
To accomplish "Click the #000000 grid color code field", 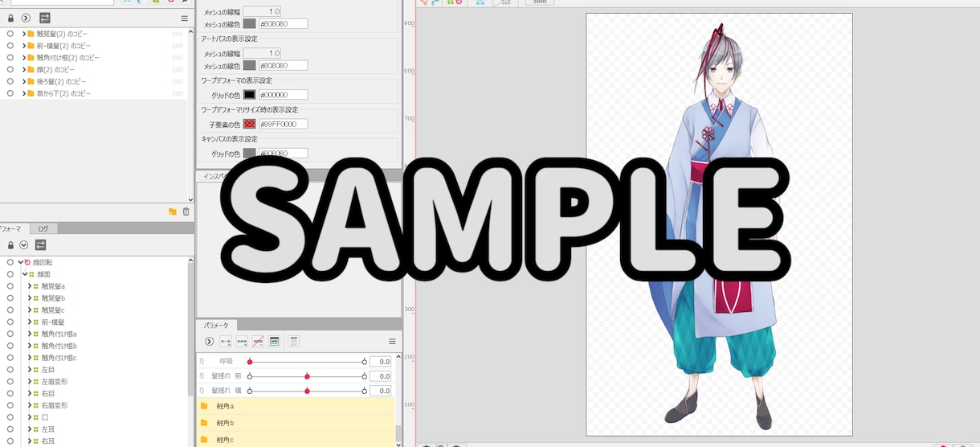I will pos(283,95).
